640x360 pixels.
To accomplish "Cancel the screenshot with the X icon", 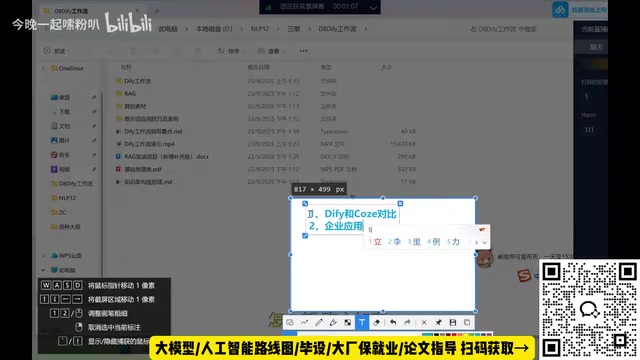I will [424, 322].
